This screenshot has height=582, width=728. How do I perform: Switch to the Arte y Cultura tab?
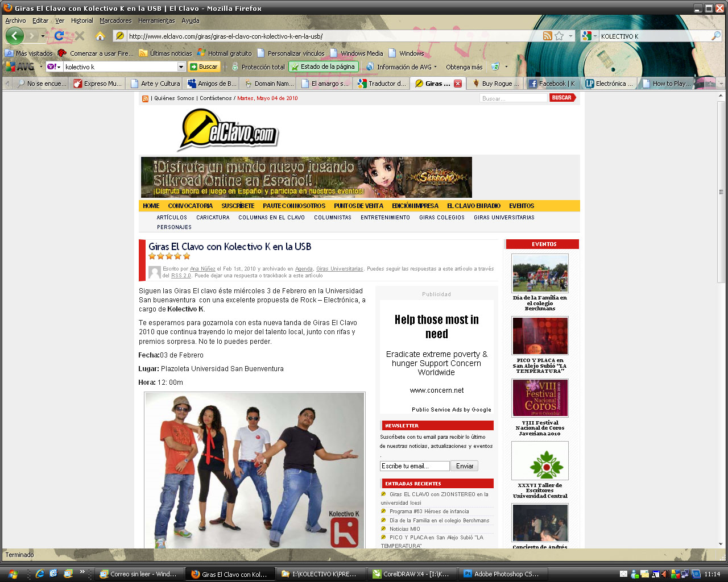coord(155,84)
